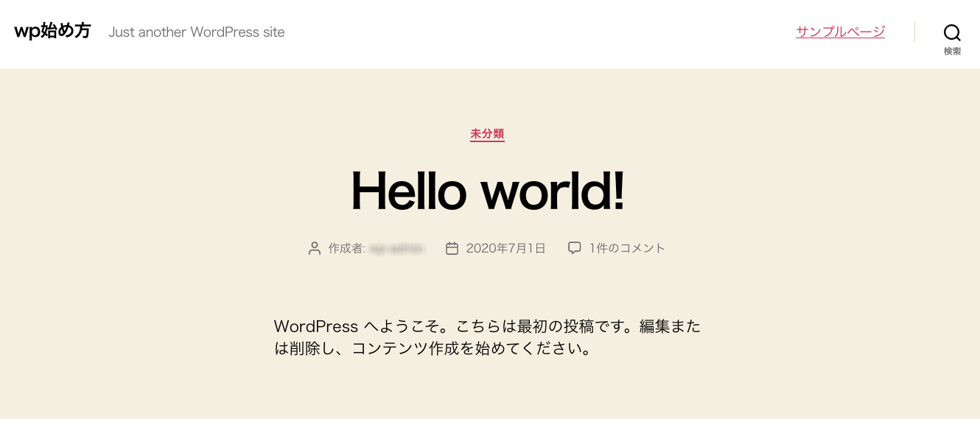Viewport: 980px width, 433px height.
Task: Click the 作成者: label
Action: tap(346, 249)
